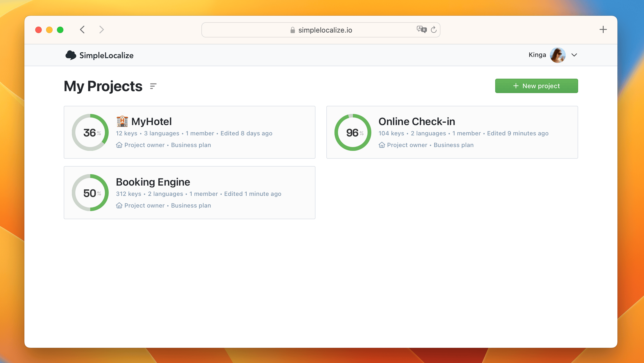The image size is (644, 363).
Task: Click '1 member' in Online Check-in card
Action: tap(466, 133)
